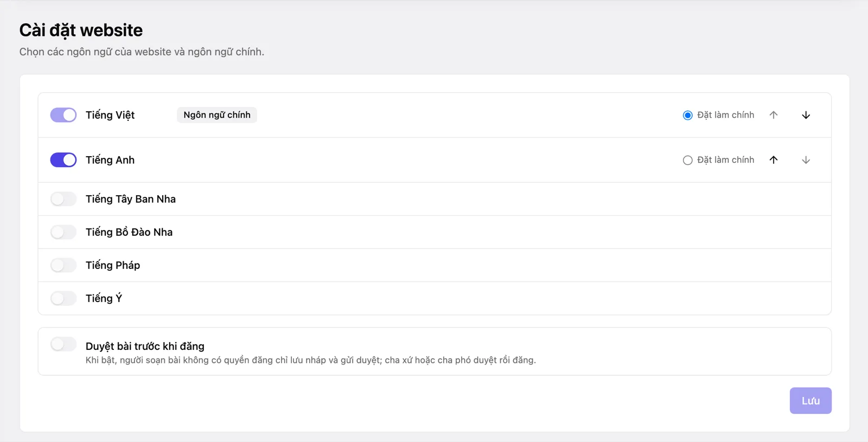The image size is (868, 442).
Task: Click the Ngôn ngữ chính badge
Action: 217,115
